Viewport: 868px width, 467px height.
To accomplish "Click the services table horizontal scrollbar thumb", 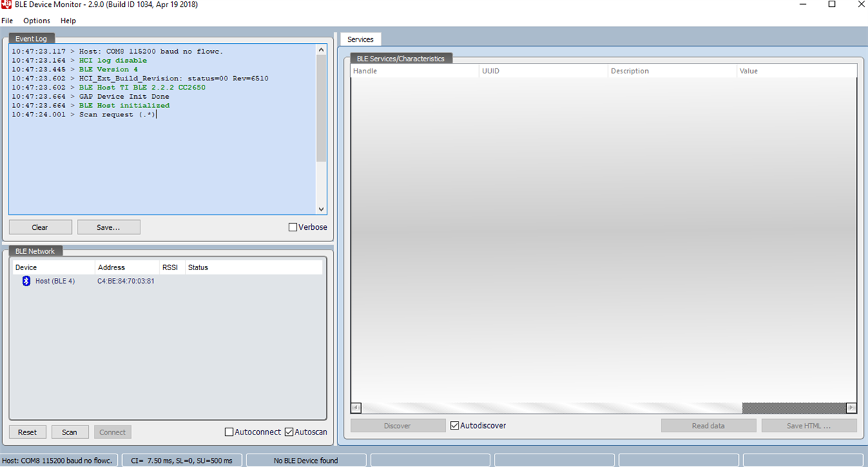I will [x=794, y=408].
